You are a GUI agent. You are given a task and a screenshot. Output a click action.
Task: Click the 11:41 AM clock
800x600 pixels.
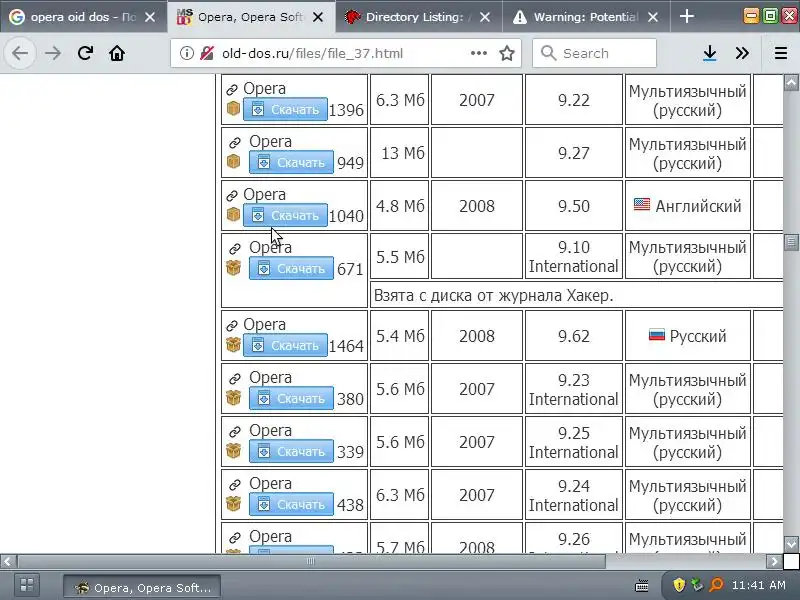click(x=758, y=585)
